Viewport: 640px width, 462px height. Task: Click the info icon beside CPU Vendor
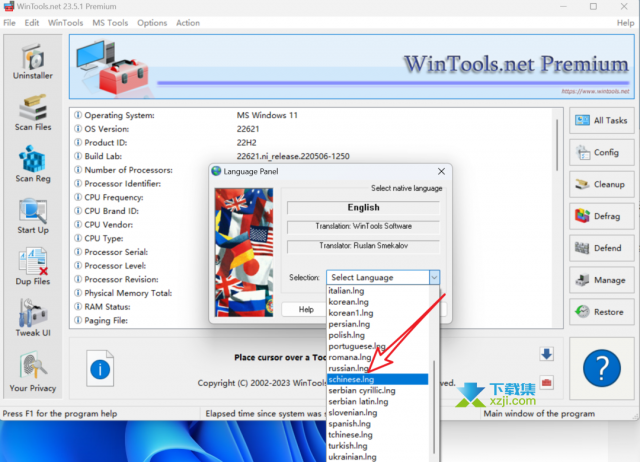click(x=78, y=224)
